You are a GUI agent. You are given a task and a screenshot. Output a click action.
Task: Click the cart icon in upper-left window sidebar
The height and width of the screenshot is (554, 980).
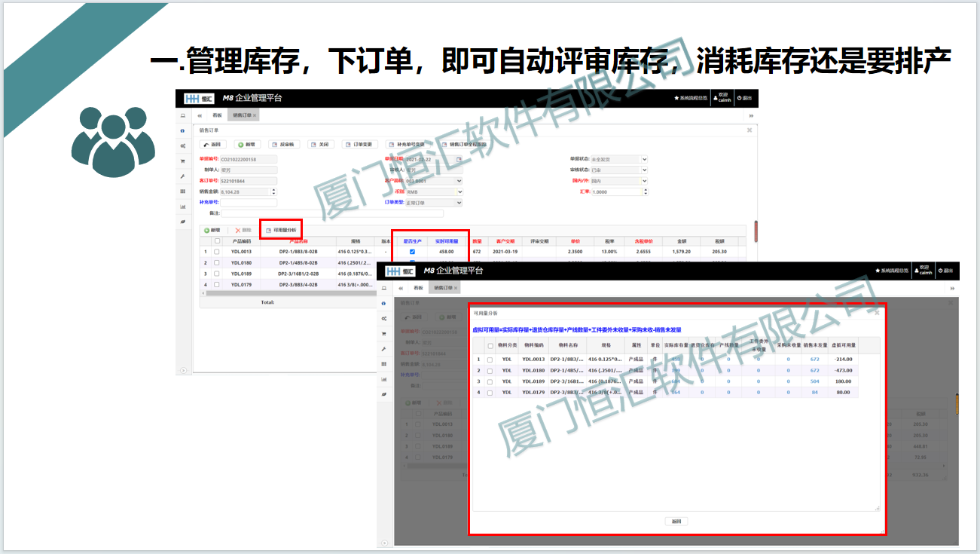pyautogui.click(x=183, y=161)
